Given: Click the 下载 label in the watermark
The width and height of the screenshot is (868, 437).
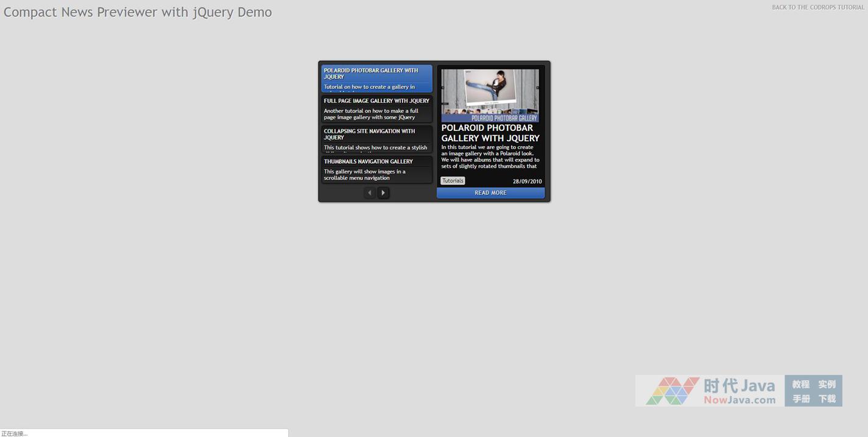Looking at the screenshot, I should [827, 399].
